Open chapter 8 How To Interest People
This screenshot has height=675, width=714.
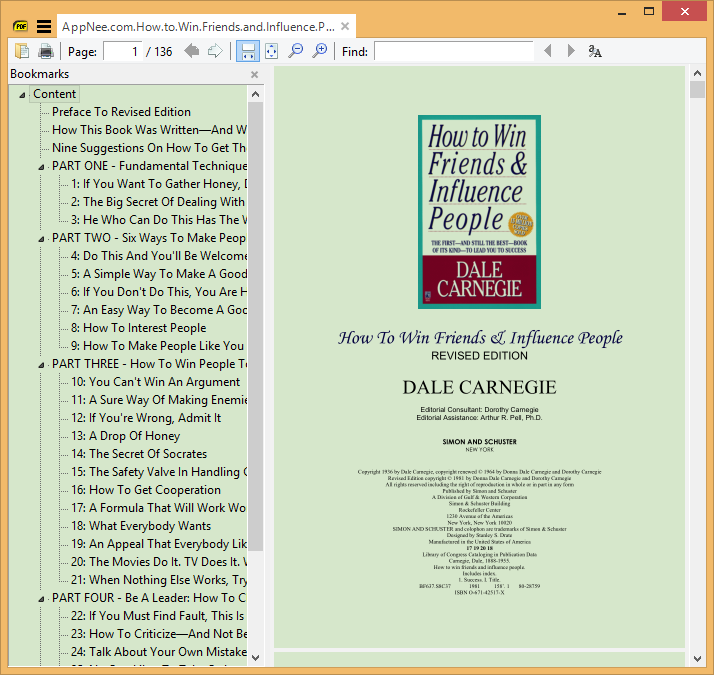point(138,327)
